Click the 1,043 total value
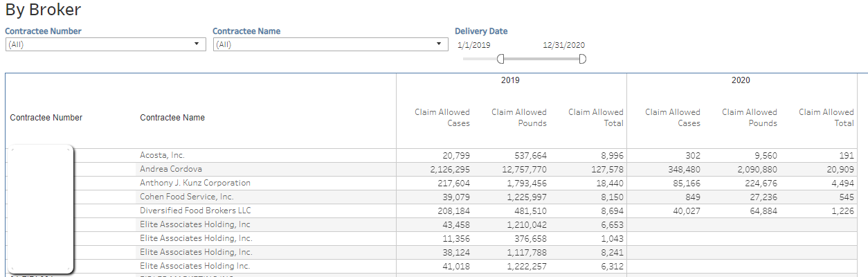 613,239
